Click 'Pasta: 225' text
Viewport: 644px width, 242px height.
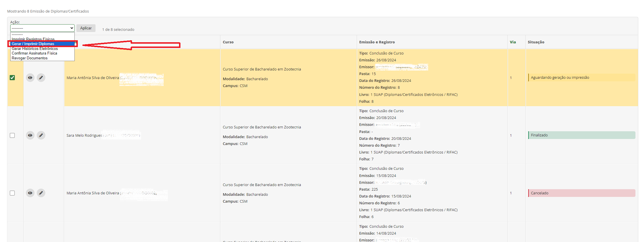[368, 189]
